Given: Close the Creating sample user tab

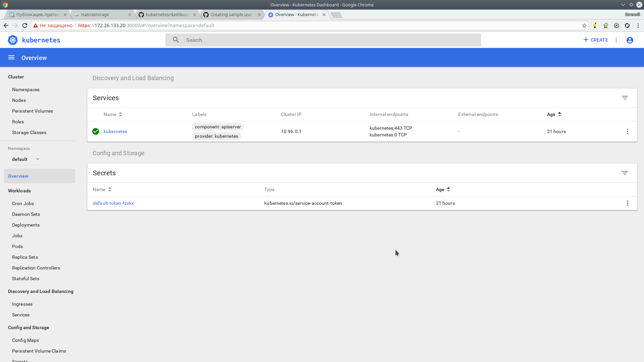Looking at the screenshot, I should [x=259, y=15].
